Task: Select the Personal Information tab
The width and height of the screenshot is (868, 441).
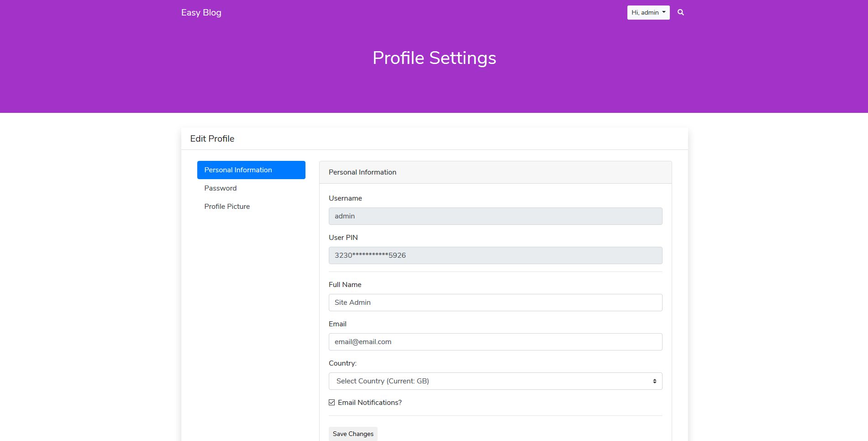Action: [x=251, y=170]
